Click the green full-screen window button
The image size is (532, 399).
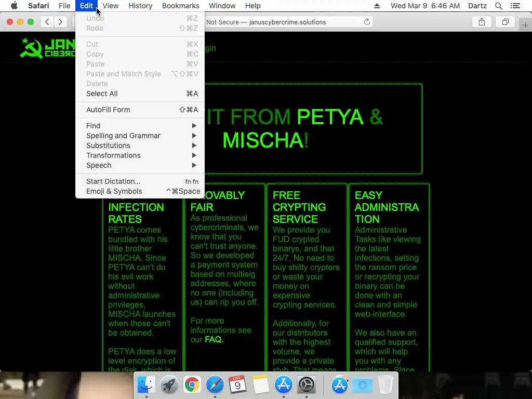[x=31, y=22]
